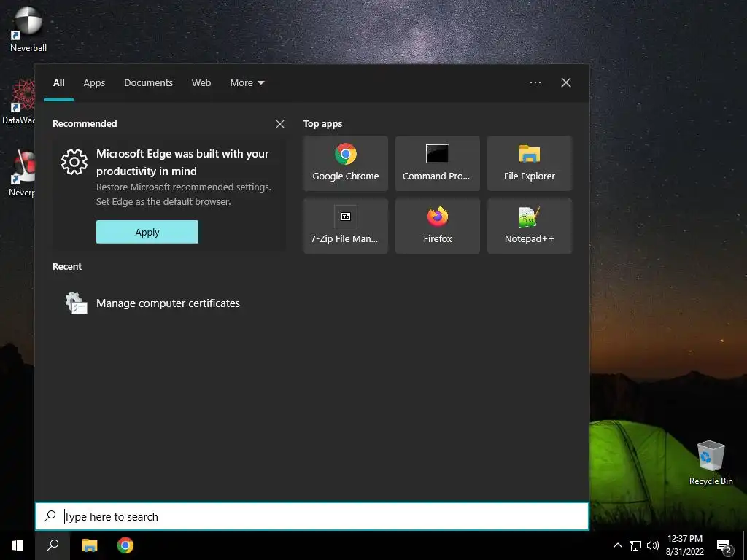Open the Neverball desktop shortcut
This screenshot has height=560, width=747.
click(28, 29)
